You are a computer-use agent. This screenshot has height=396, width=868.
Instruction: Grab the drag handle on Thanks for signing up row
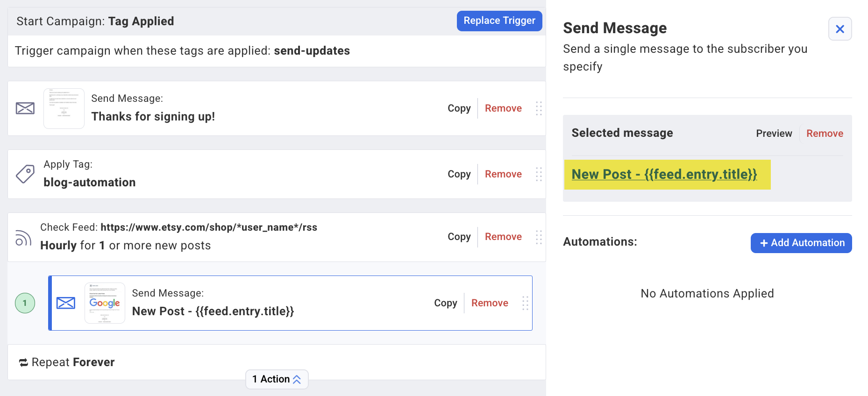[x=539, y=108]
